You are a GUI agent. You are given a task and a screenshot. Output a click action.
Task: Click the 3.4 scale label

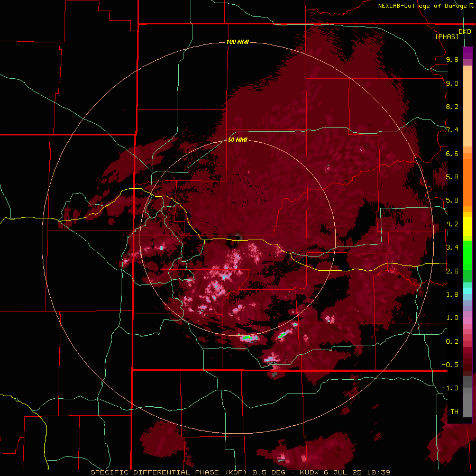point(452,248)
